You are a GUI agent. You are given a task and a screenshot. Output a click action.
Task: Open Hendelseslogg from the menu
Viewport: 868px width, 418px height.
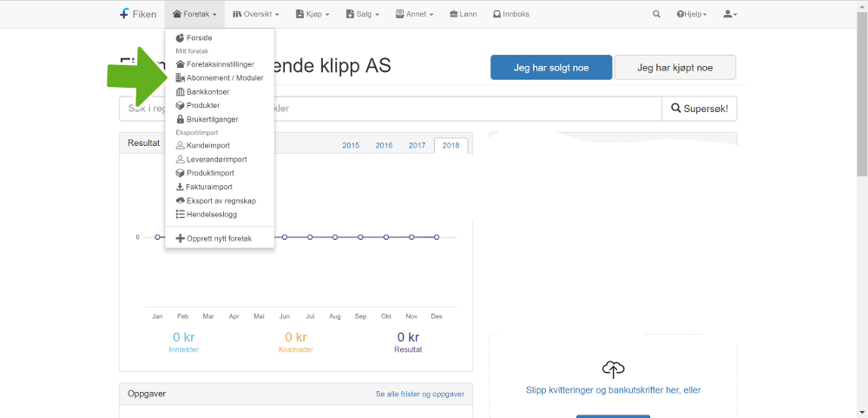point(211,214)
